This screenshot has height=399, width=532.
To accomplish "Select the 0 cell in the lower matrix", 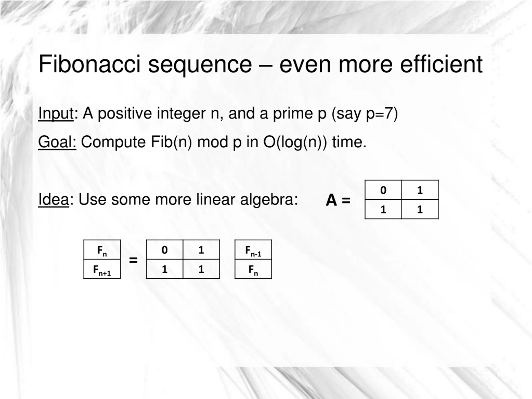I will [165, 250].
